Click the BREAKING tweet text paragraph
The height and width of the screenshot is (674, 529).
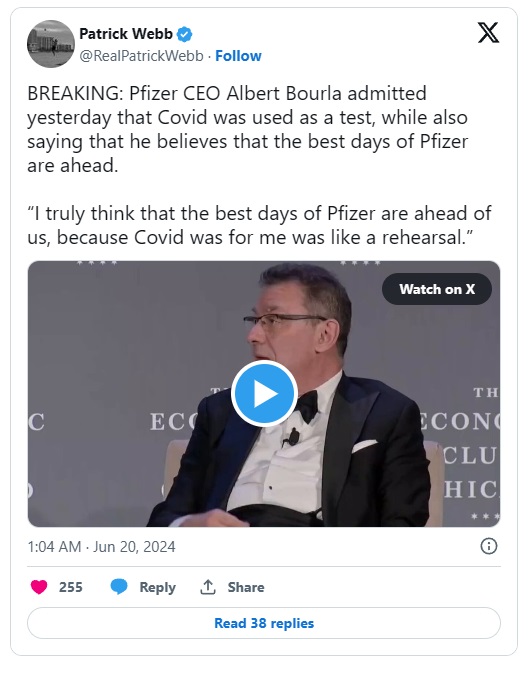pos(248,129)
